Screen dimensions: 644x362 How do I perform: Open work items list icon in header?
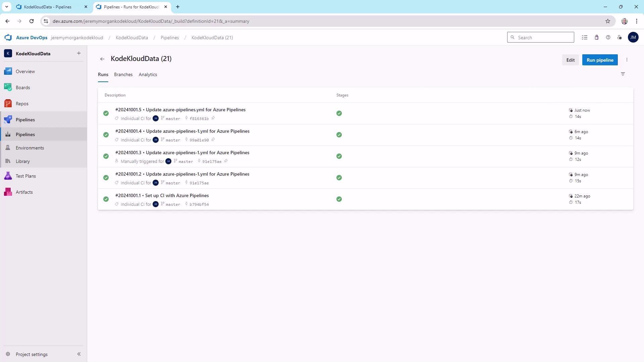(585, 38)
